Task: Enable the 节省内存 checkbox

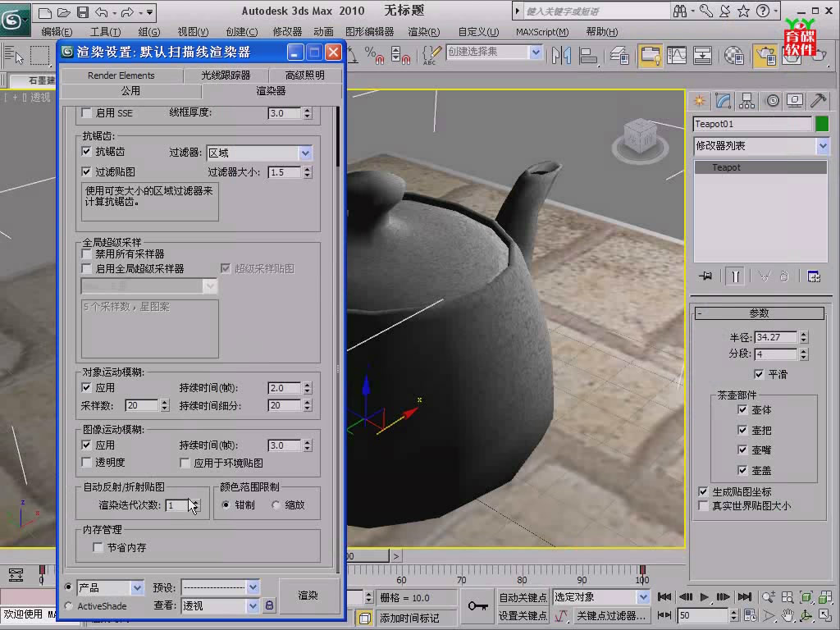Action: click(98, 547)
